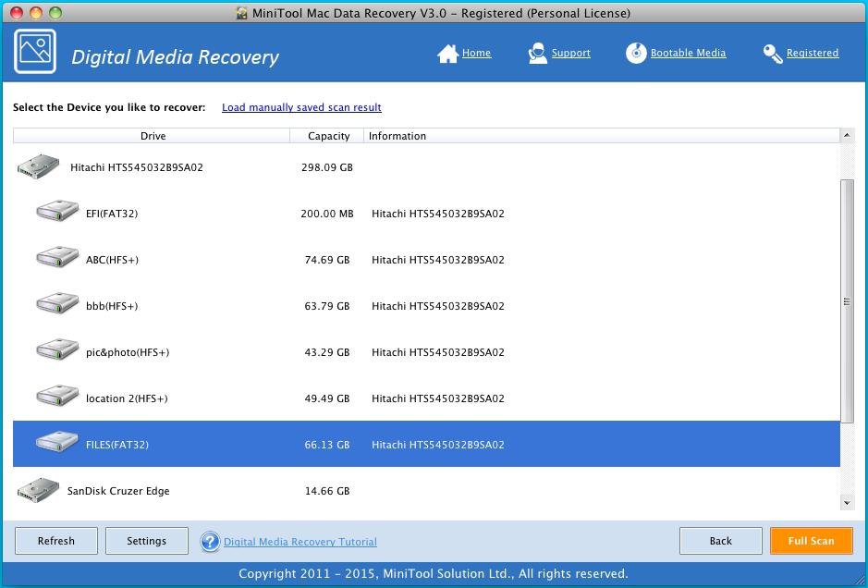Open the Home navigation link
The image size is (868, 588).
point(475,53)
